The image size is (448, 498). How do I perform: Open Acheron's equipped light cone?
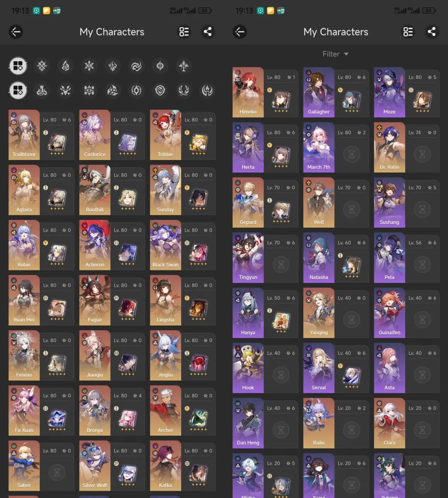click(128, 254)
